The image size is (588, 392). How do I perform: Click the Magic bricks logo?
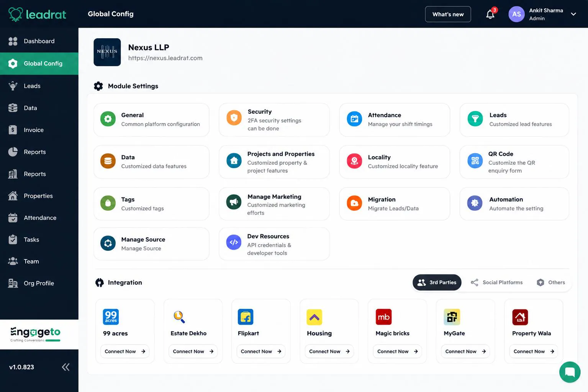point(383,317)
